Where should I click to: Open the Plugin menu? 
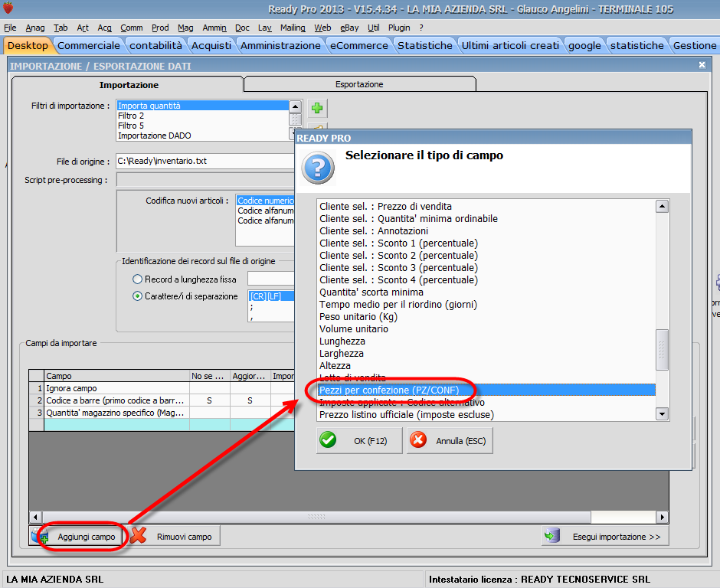tap(399, 28)
